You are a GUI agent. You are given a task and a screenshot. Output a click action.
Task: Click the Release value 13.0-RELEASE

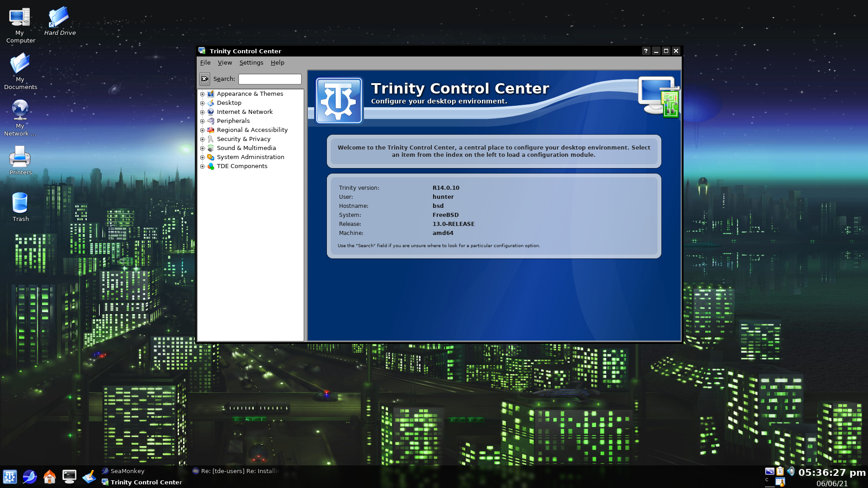453,224
